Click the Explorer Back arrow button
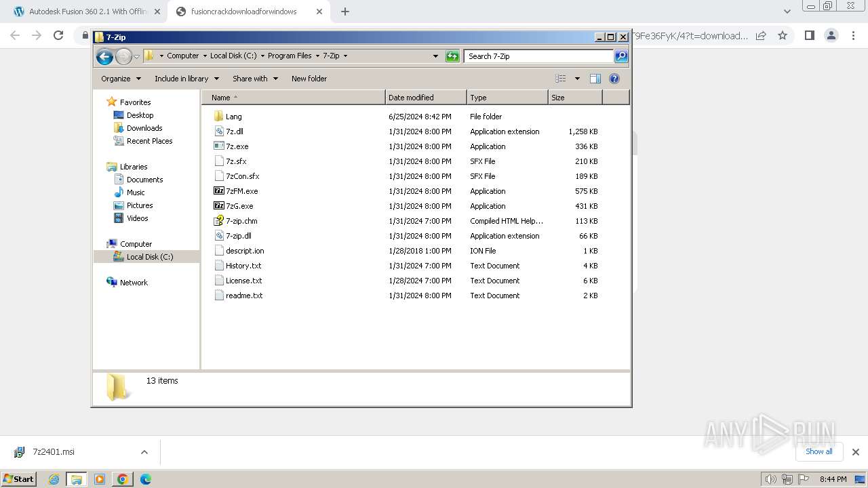 tap(104, 56)
